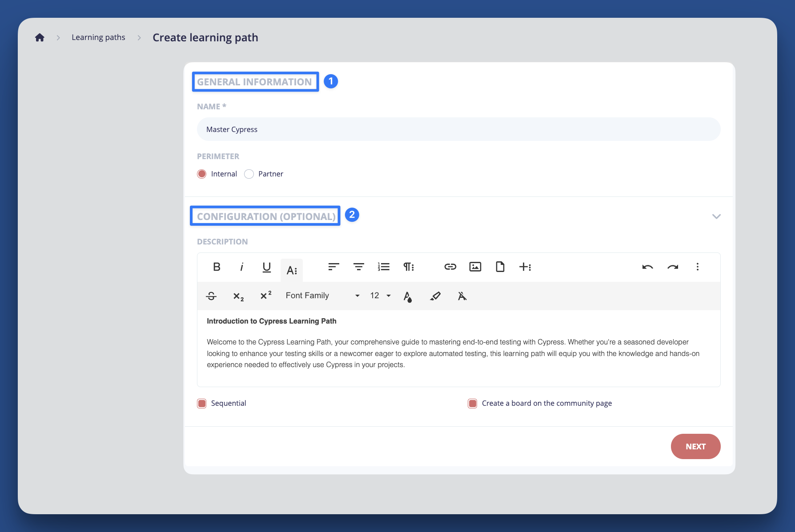The height and width of the screenshot is (532, 795).
Task: Toggle the Sequential checkbox
Action: (x=202, y=404)
